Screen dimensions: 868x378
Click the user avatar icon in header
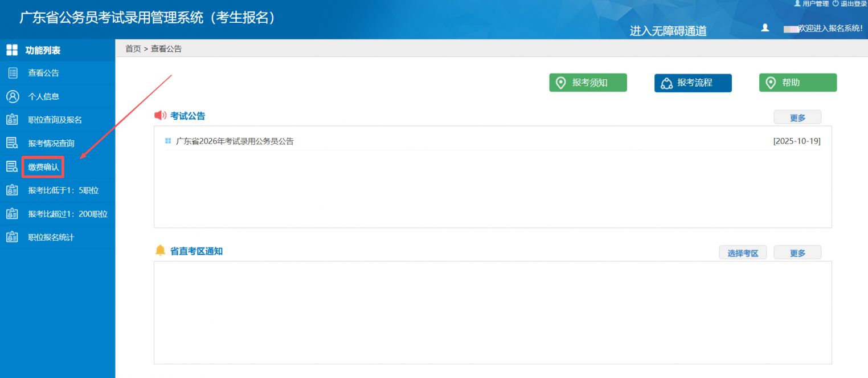click(765, 28)
